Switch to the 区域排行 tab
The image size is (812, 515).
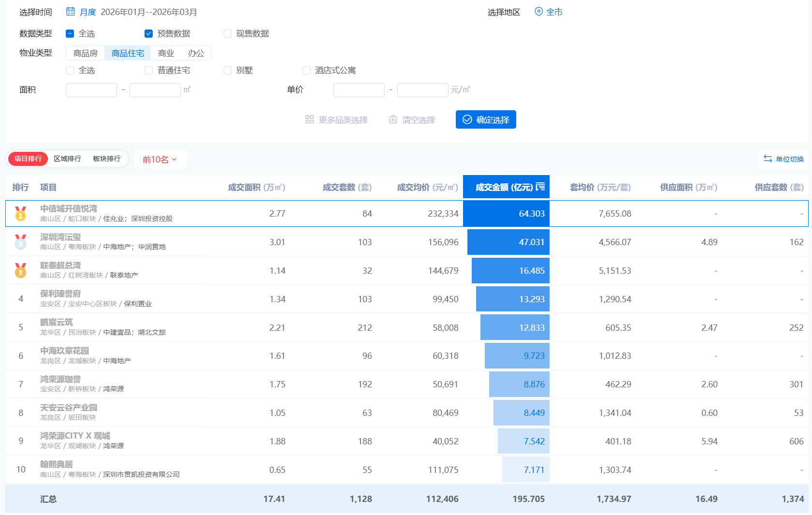[x=67, y=158]
